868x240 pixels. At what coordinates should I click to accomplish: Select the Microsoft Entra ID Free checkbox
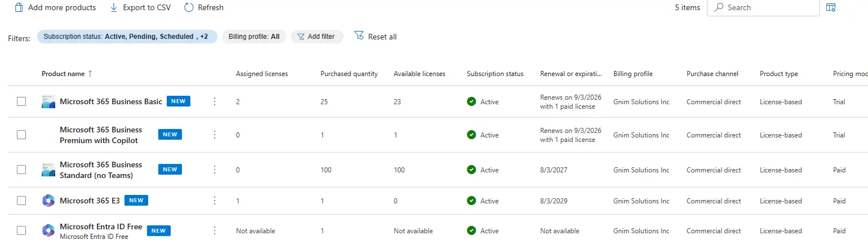21,230
